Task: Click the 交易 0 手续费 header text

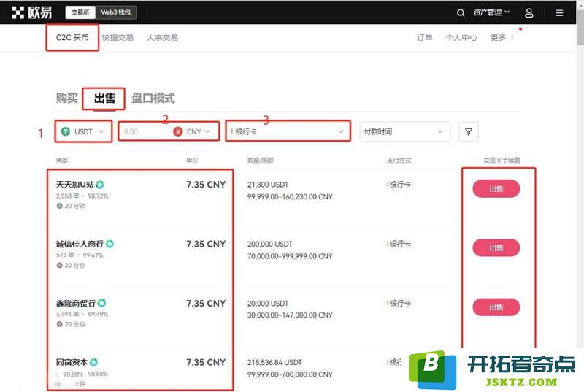Action: coord(502,160)
